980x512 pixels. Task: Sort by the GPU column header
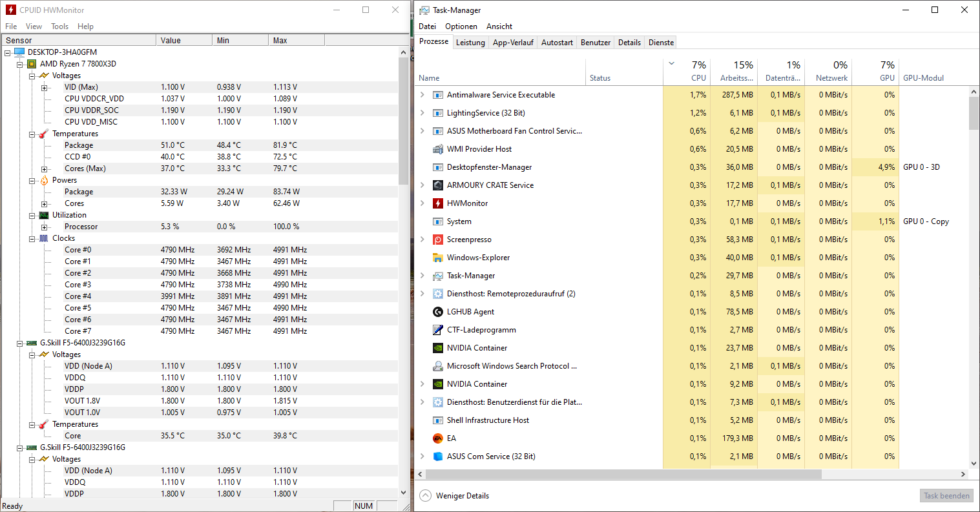coord(875,71)
